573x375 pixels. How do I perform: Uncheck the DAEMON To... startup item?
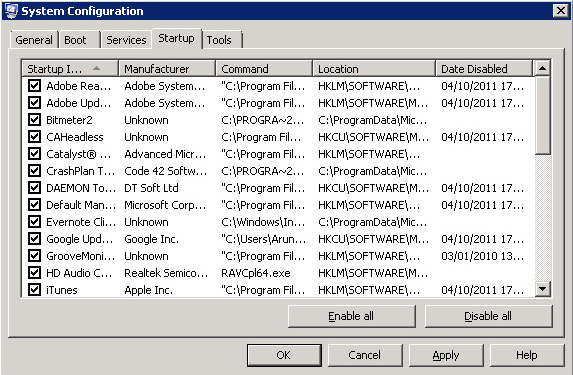click(34, 188)
